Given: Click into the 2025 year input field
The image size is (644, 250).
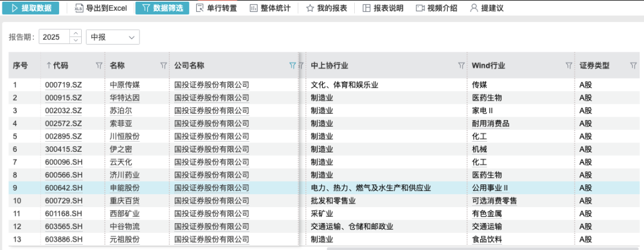Looking at the screenshot, I should (55, 37).
